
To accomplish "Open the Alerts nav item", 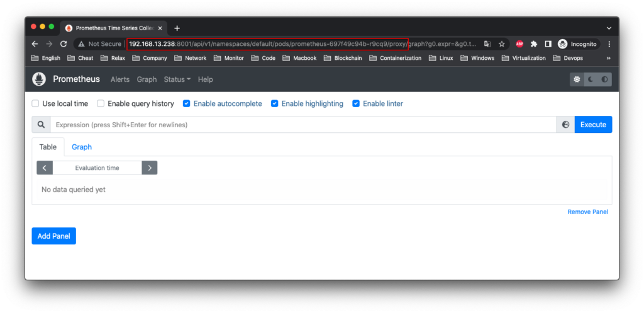I will (120, 79).
